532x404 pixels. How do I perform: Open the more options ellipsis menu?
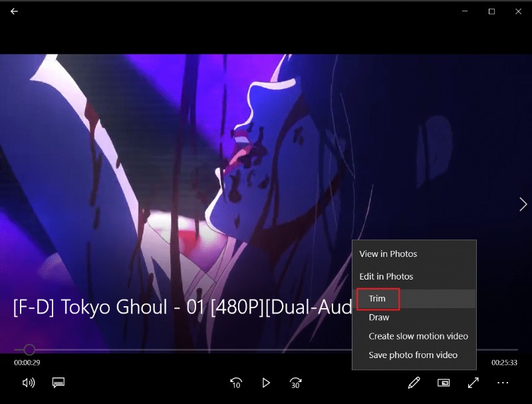pos(503,383)
